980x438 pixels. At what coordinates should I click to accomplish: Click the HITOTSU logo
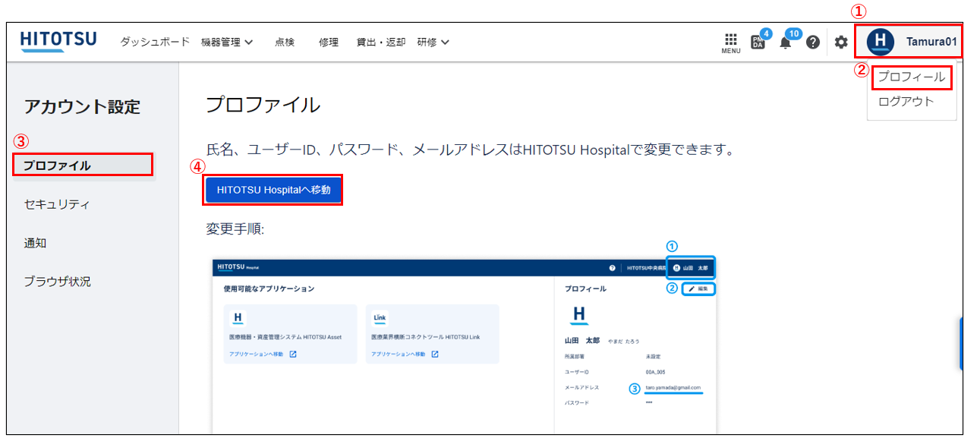58,41
